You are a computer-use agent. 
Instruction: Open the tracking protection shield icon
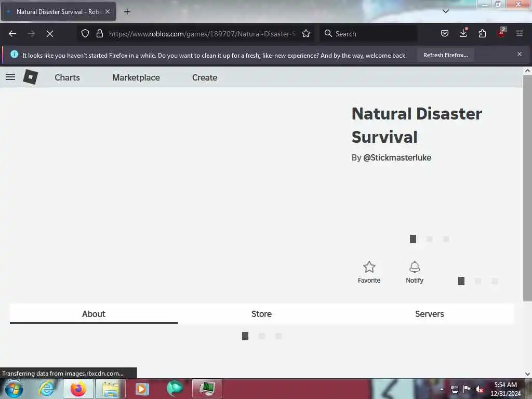coord(85,33)
